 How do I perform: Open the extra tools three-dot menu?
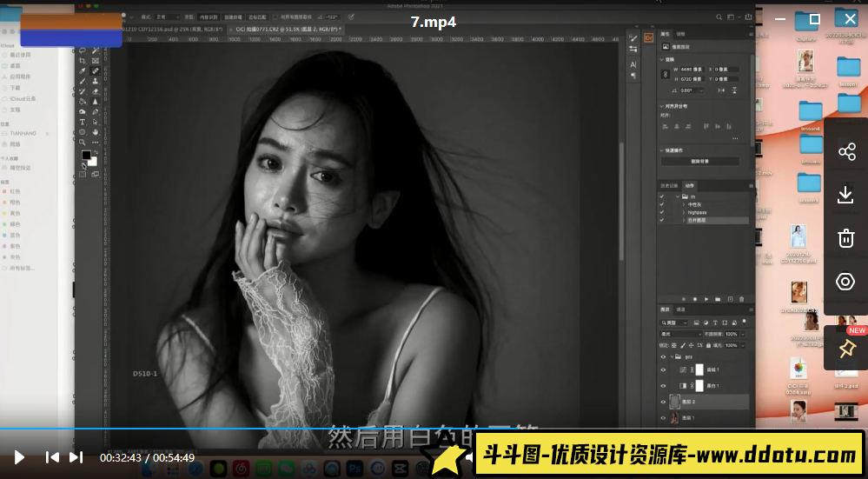point(96,143)
